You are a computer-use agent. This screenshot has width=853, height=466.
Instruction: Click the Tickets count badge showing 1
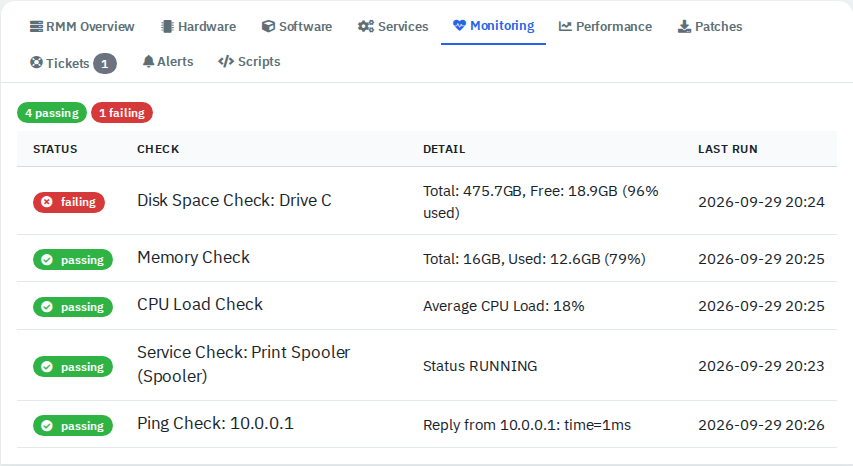(x=104, y=64)
